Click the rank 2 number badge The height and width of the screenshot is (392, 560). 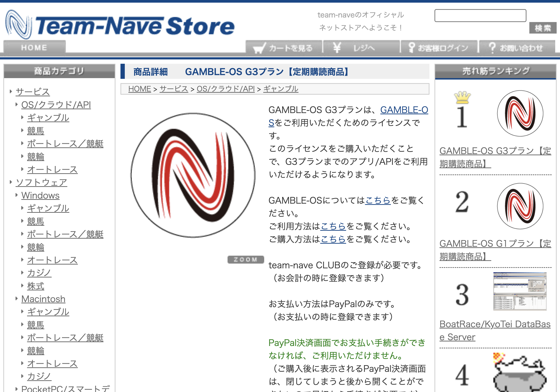(x=462, y=202)
